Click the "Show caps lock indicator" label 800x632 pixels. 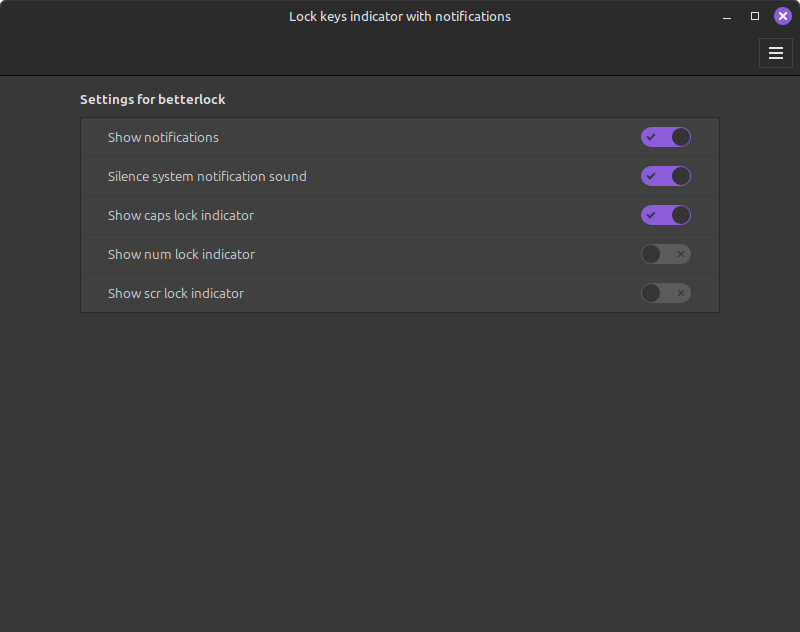[x=181, y=215]
